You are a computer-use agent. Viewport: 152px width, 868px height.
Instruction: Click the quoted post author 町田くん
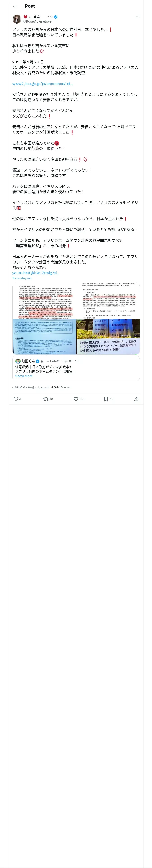tap(28, 361)
